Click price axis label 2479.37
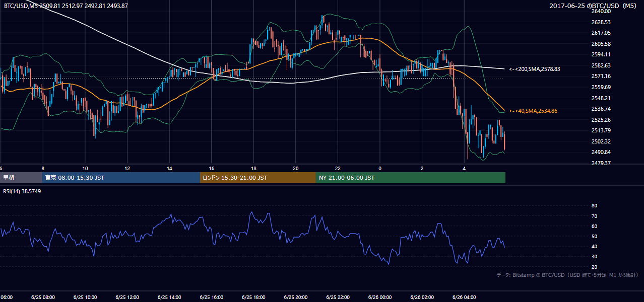 pos(601,163)
